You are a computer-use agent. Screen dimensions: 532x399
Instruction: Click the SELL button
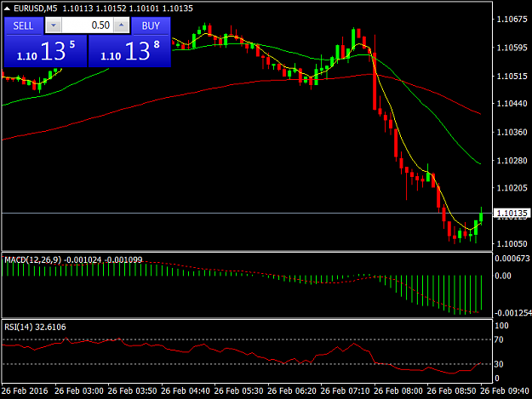point(24,26)
